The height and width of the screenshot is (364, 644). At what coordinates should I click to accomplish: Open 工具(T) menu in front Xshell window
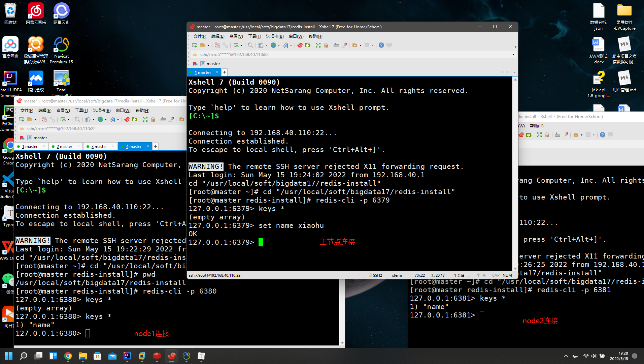click(254, 36)
